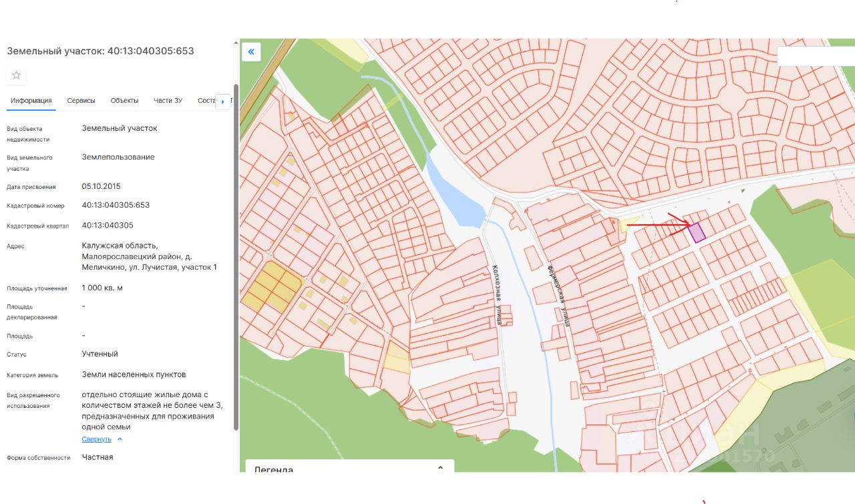
Task: Click the area value 1 000 кв. м
Action: coord(102,288)
